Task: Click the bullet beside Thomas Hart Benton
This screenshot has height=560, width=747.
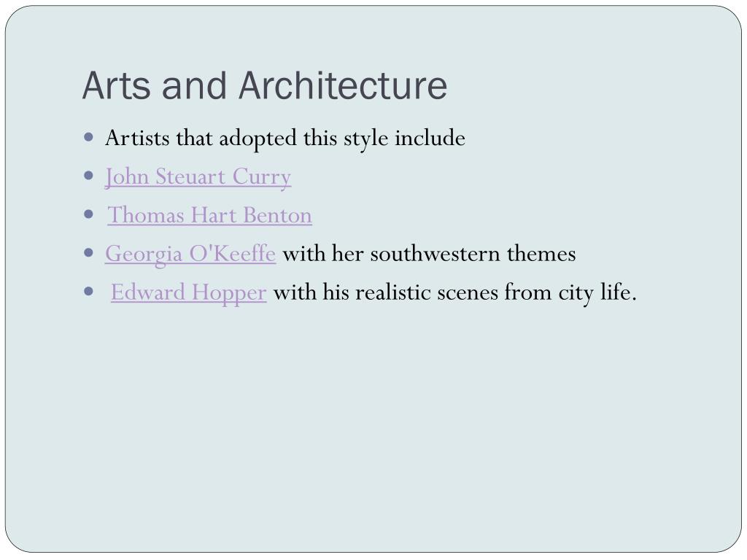Action: coord(88,214)
